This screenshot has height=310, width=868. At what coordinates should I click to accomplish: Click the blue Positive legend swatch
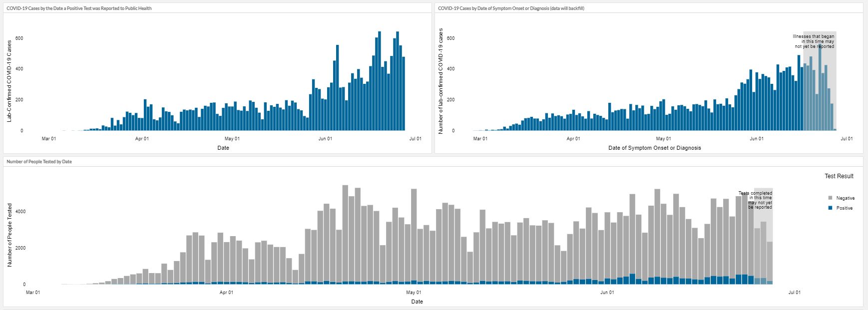830,208
